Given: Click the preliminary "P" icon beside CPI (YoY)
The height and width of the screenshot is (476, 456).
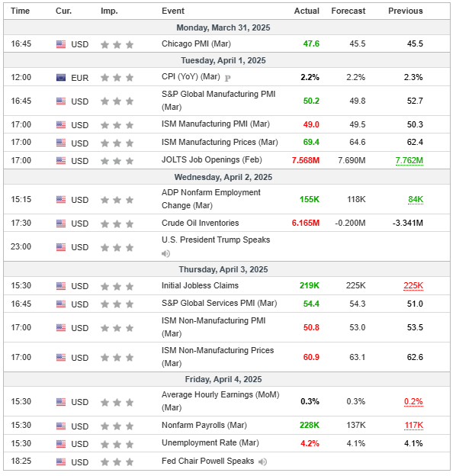Looking at the screenshot, I should click(227, 79).
